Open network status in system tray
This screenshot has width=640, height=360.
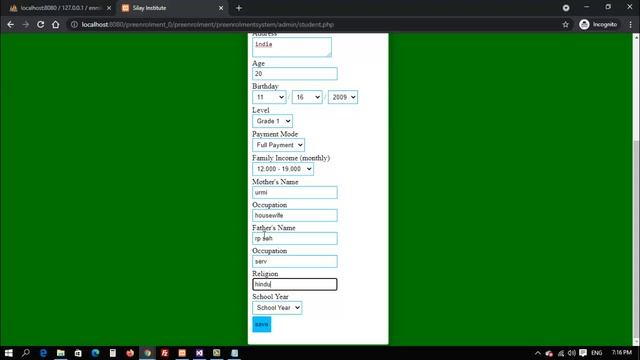(561, 353)
